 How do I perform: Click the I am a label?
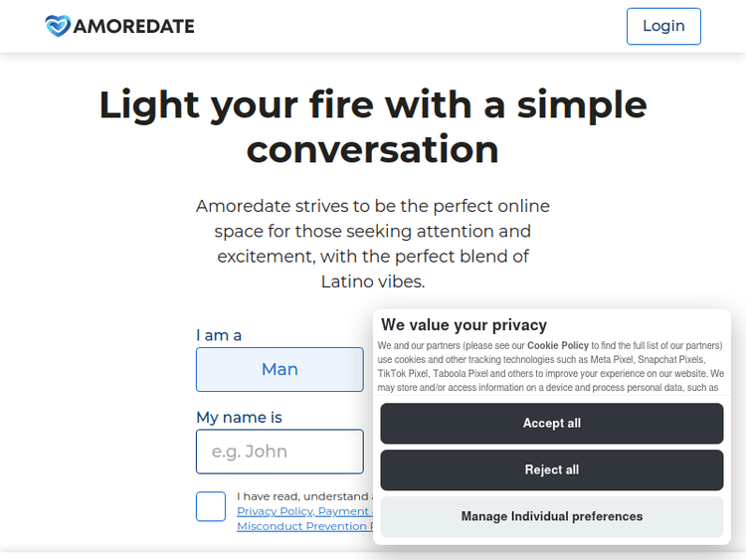[x=219, y=335]
